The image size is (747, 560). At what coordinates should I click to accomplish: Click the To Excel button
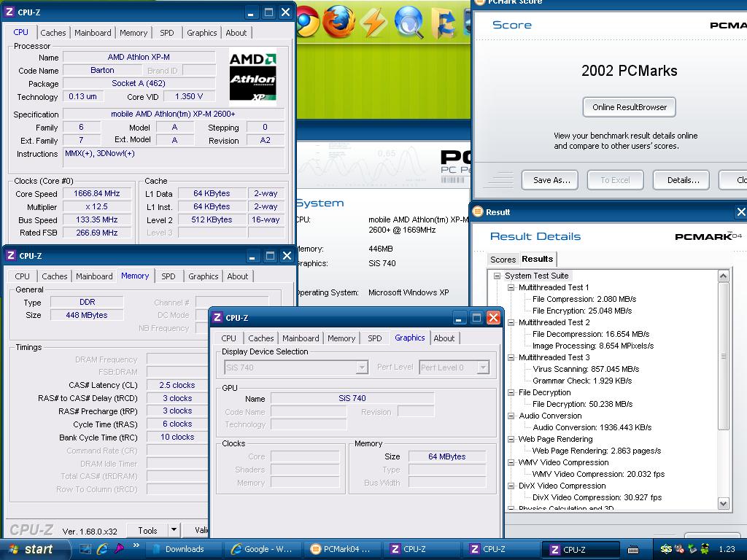[x=615, y=180]
